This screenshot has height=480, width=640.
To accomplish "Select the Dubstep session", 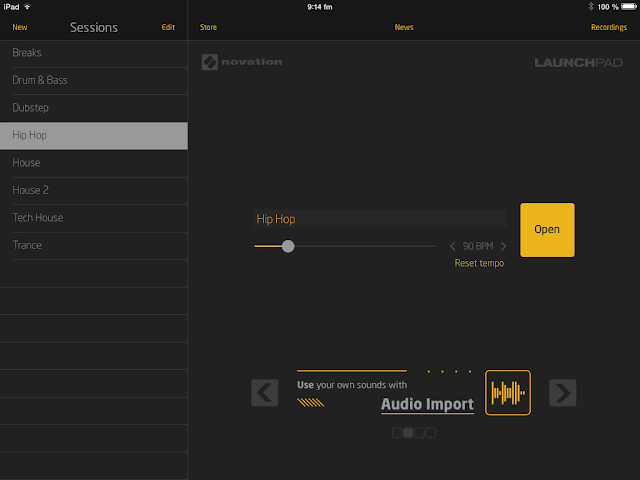I will pyautogui.click(x=94, y=108).
